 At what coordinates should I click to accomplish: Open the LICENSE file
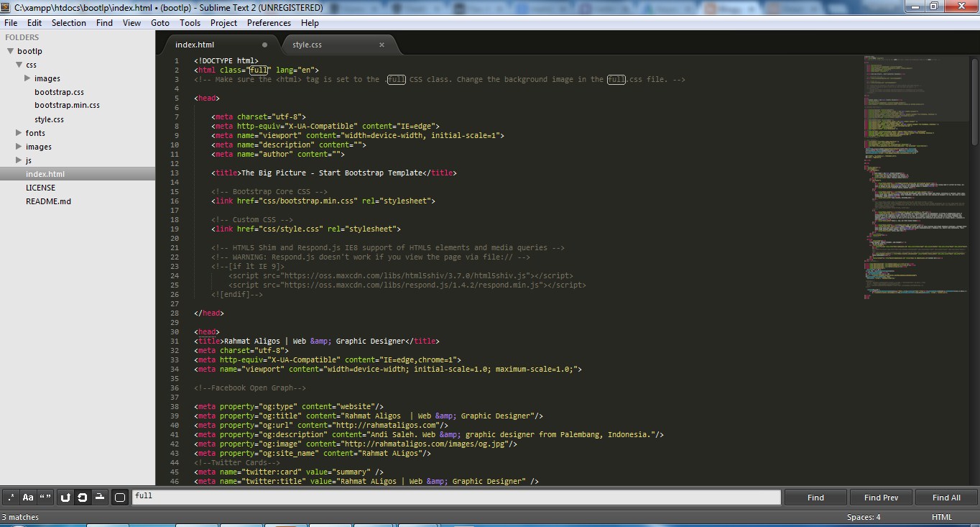click(x=40, y=188)
